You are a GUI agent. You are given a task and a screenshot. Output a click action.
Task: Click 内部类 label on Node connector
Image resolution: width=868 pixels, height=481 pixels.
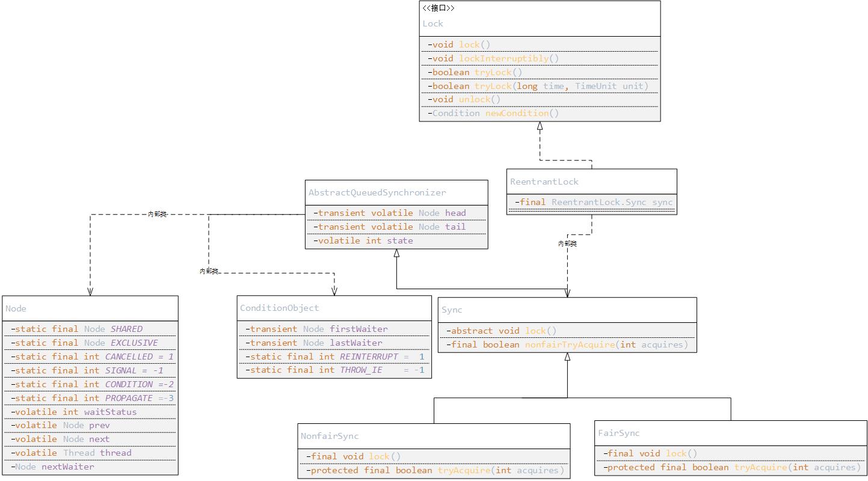point(157,214)
